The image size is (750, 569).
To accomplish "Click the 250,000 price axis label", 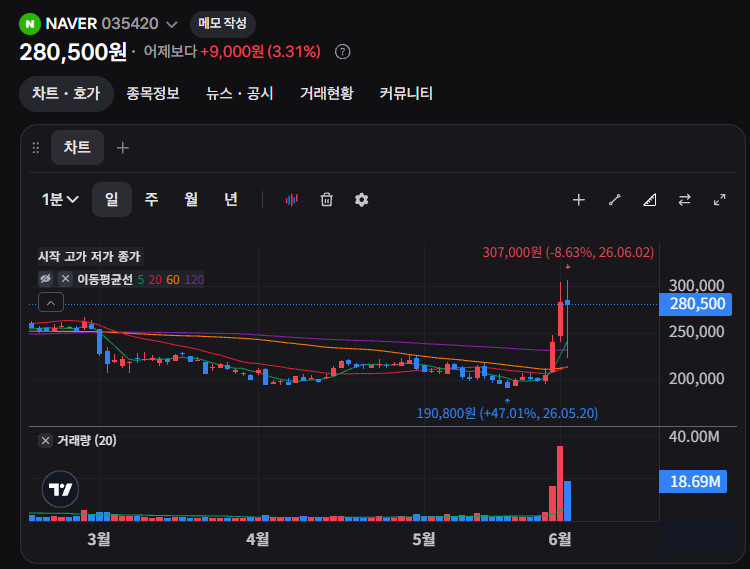I will pyautogui.click(x=696, y=331).
